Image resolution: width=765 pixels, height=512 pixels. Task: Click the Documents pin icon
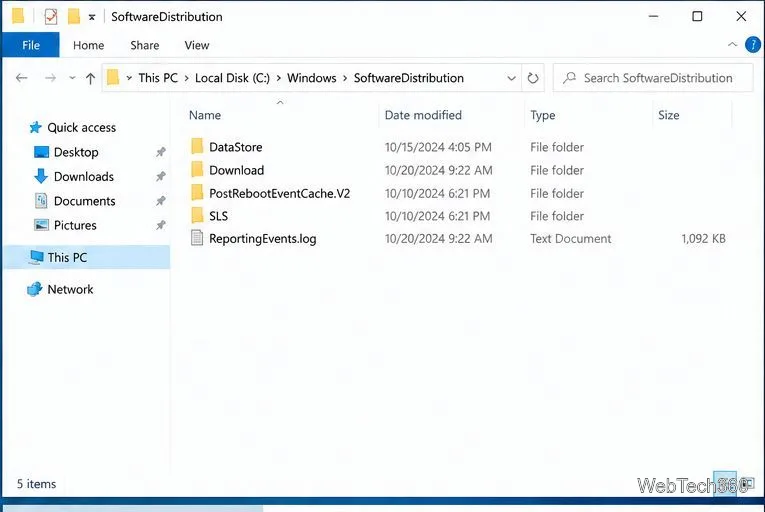pyautogui.click(x=161, y=201)
